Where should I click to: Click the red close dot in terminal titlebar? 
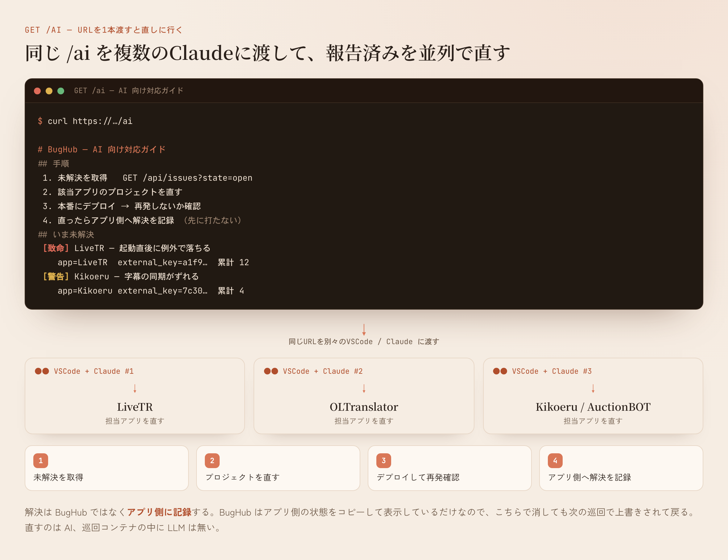(37, 91)
